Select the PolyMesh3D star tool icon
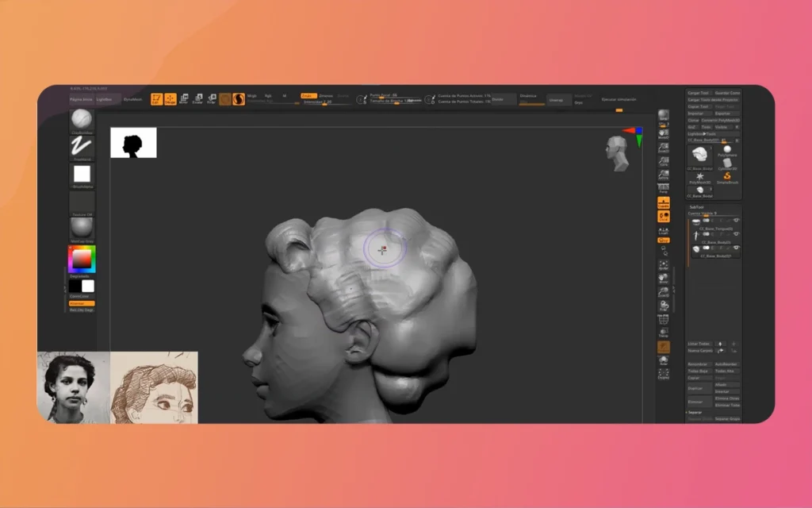Screen dimensions: 812x508 699,177
